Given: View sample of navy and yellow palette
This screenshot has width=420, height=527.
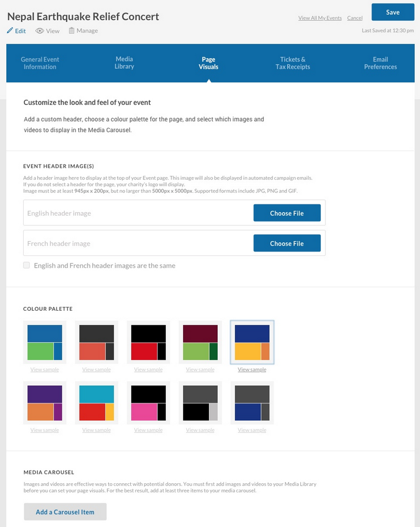Looking at the screenshot, I should (252, 370).
